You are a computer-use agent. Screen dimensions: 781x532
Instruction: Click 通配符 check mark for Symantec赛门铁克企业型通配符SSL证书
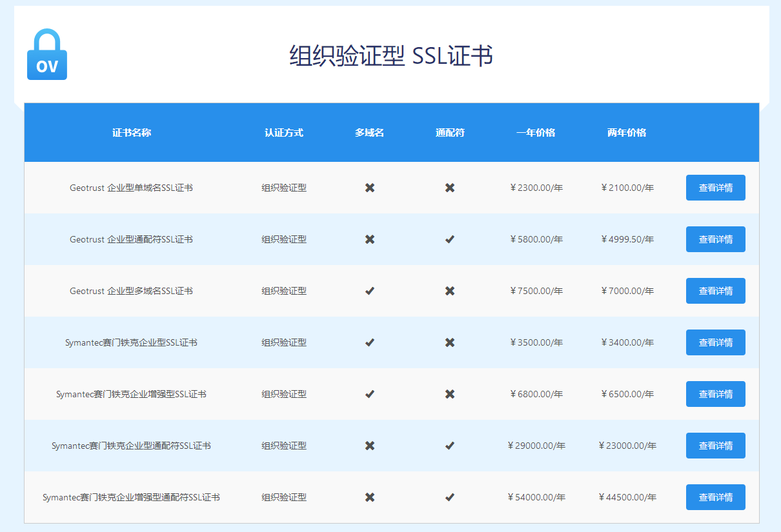[450, 446]
